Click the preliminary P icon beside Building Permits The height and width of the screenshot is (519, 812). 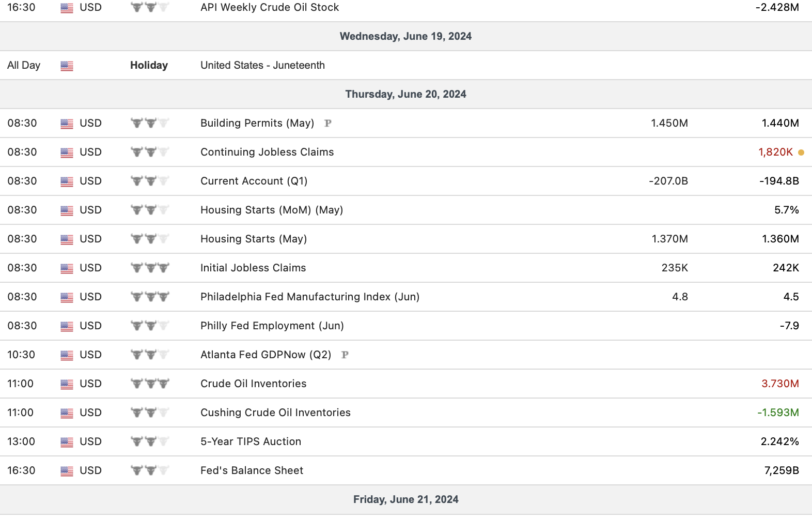coord(327,123)
